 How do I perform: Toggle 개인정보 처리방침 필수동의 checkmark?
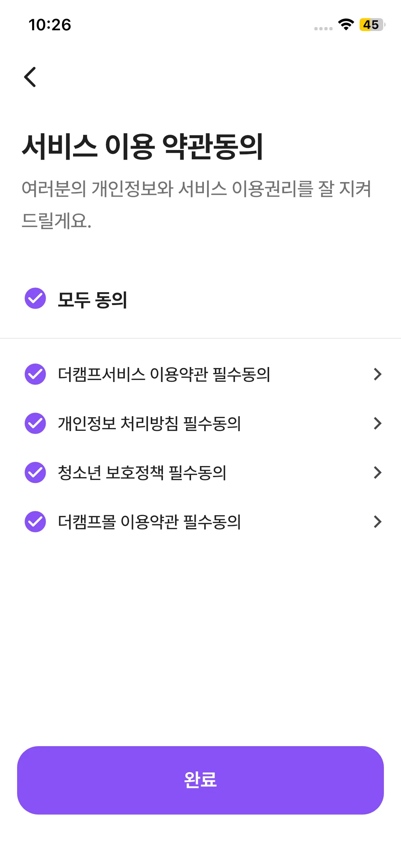pyautogui.click(x=35, y=423)
